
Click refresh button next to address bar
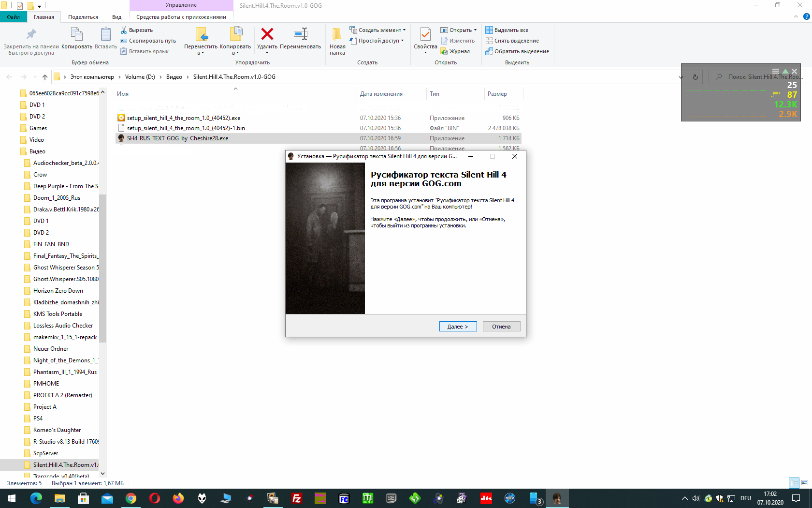click(x=695, y=77)
